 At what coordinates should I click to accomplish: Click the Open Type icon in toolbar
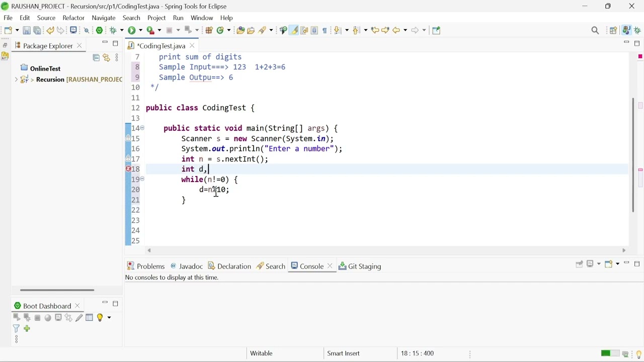pyautogui.click(x=240, y=30)
